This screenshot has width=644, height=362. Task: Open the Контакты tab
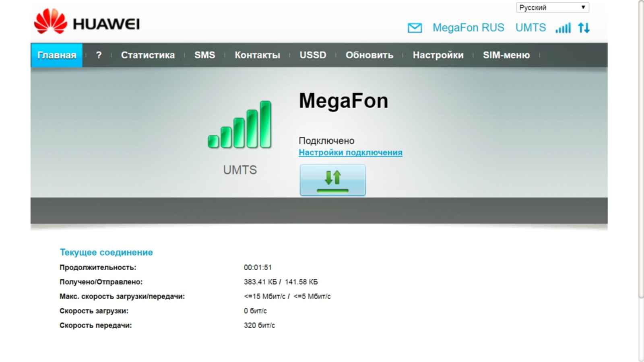[257, 55]
